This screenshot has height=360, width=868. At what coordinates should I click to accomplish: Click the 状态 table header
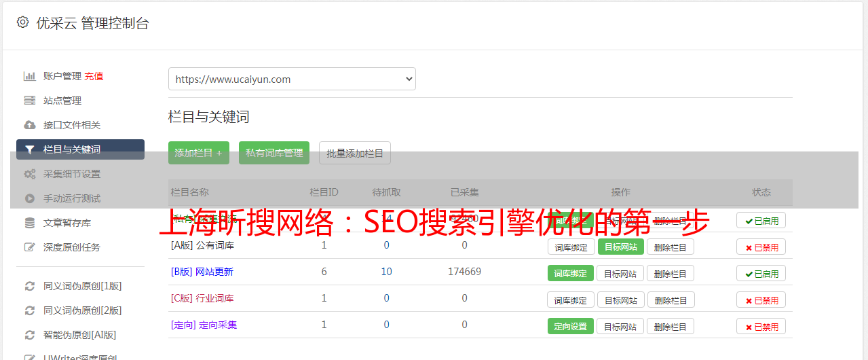pyautogui.click(x=761, y=192)
